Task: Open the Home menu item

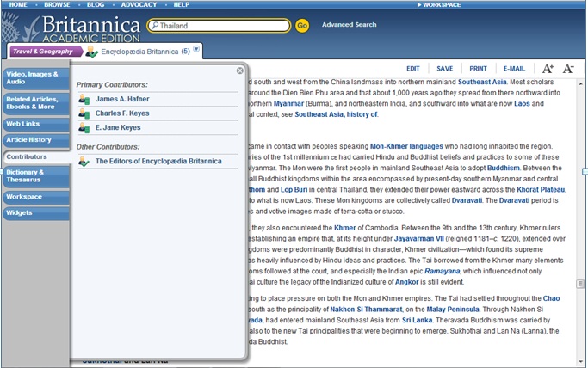Action: click(18, 4)
